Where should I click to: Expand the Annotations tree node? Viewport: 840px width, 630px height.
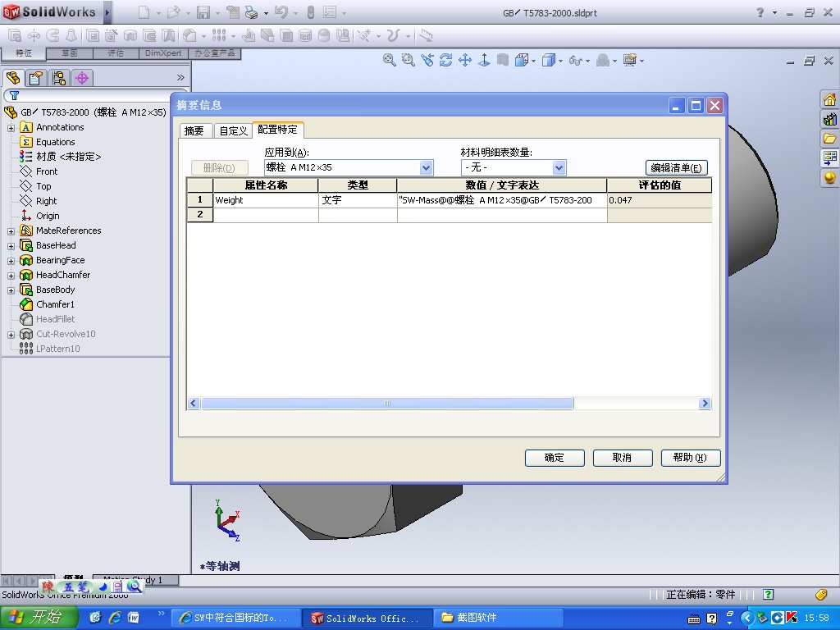[x=11, y=128]
